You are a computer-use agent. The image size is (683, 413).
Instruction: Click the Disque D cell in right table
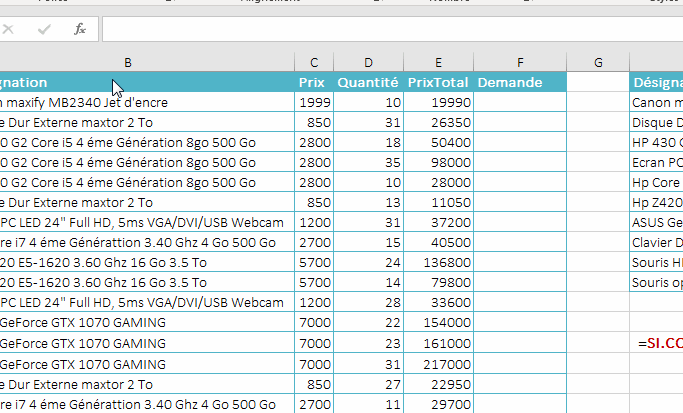click(x=656, y=122)
